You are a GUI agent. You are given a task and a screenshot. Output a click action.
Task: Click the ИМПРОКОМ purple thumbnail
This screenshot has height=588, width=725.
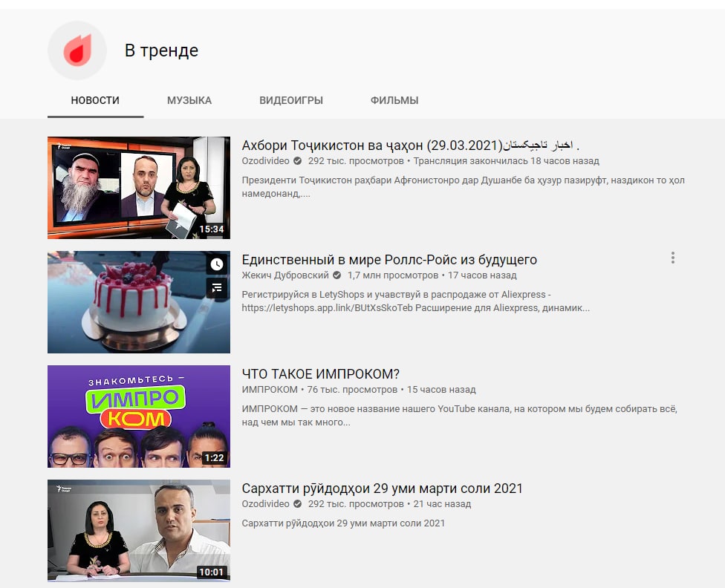click(139, 416)
